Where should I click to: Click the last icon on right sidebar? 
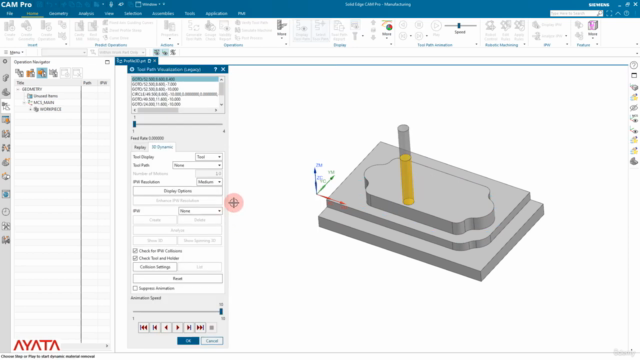(634, 161)
